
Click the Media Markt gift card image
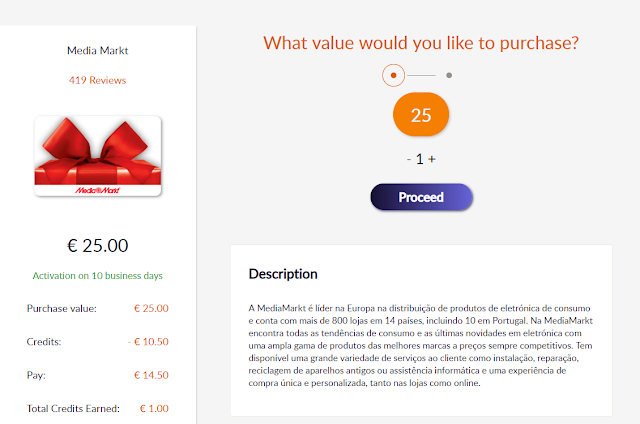[x=98, y=155]
